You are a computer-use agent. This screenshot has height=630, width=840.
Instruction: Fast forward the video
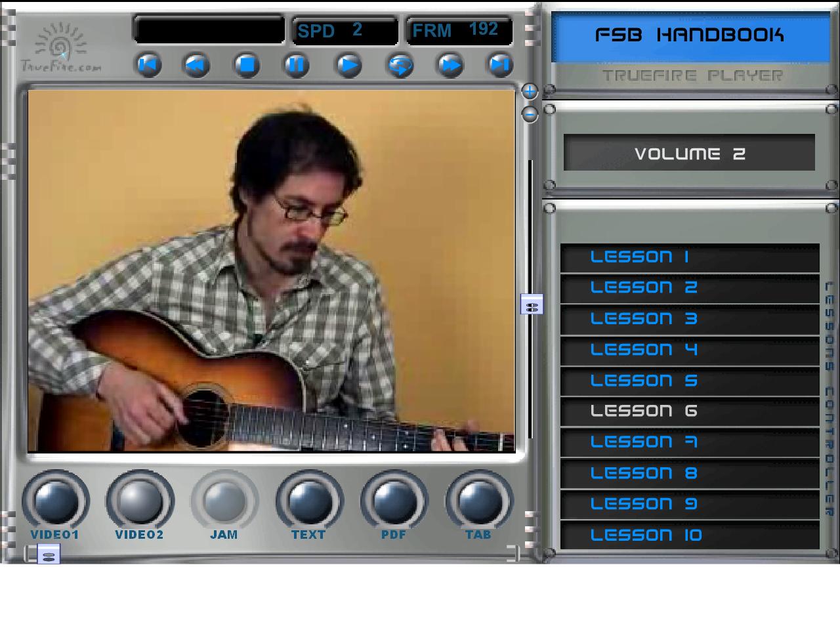pyautogui.click(x=450, y=64)
